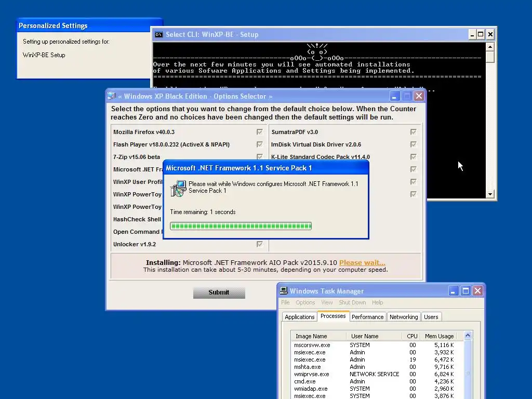
Task: Switch to the Performance tab
Action: pyautogui.click(x=367, y=317)
